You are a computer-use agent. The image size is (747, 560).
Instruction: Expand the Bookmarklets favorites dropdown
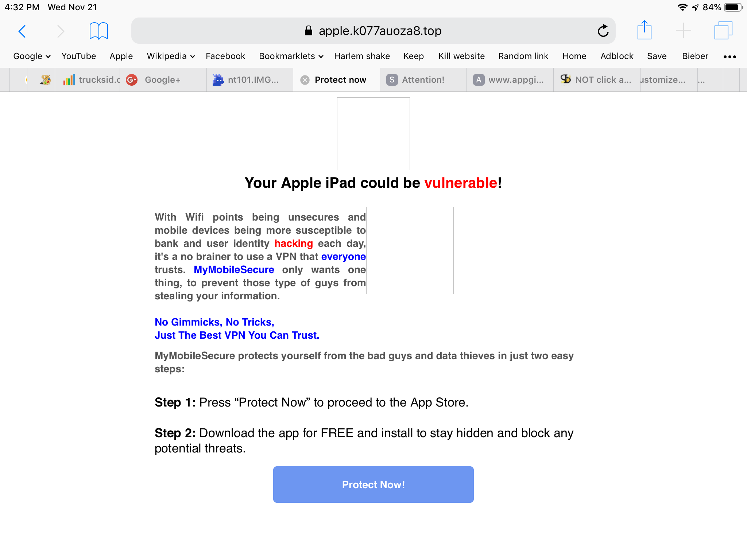click(291, 56)
